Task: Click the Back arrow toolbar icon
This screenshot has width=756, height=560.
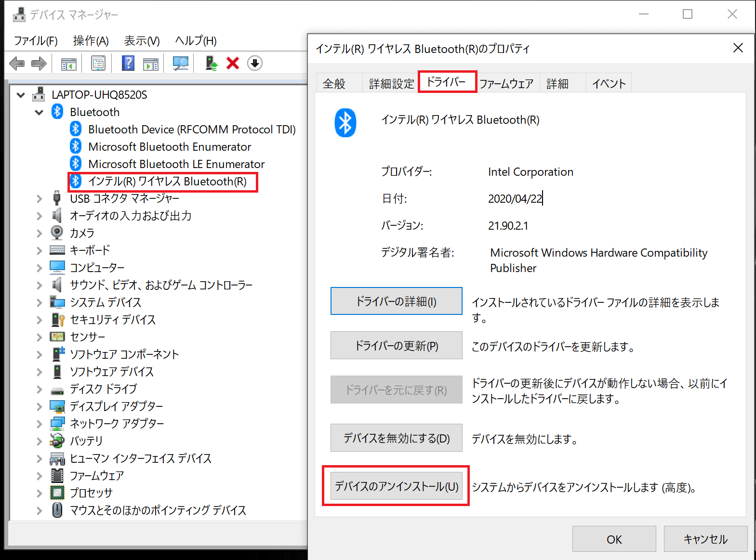Action: 17,63
